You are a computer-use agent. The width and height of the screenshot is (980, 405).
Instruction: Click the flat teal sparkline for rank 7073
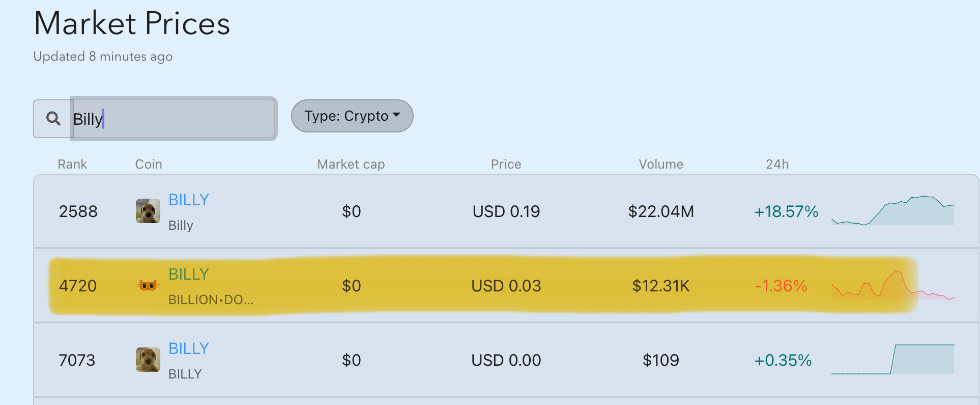[x=893, y=360]
